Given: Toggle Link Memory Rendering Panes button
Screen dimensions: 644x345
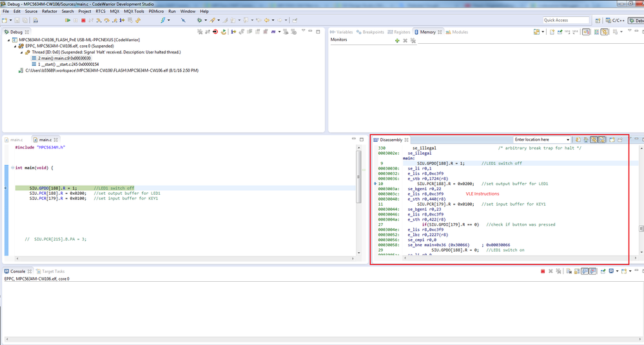Looking at the screenshot, I should point(605,32).
